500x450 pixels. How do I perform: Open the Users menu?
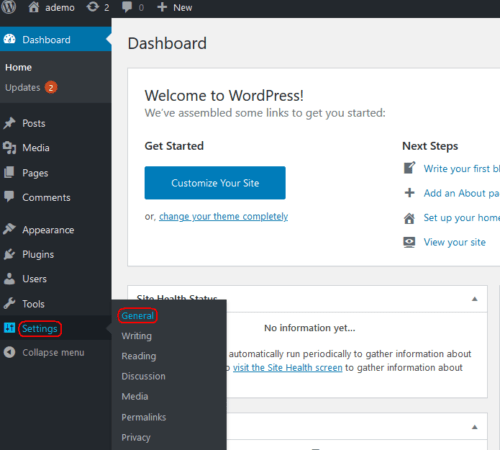[x=34, y=279]
